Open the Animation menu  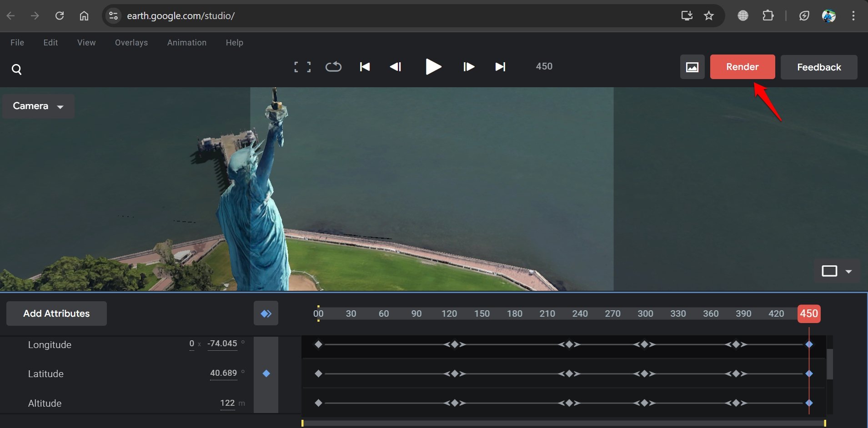tap(187, 42)
